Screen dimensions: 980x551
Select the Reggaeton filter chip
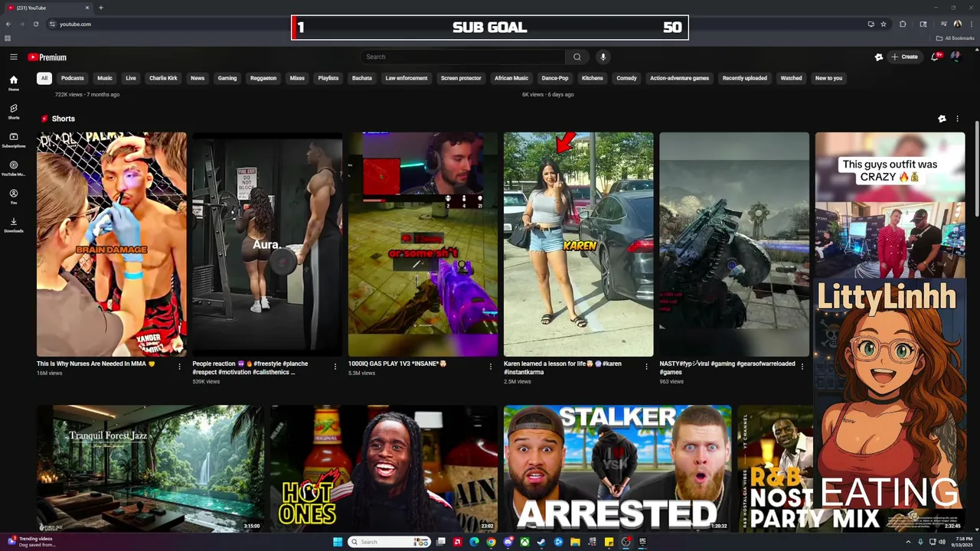coord(263,78)
